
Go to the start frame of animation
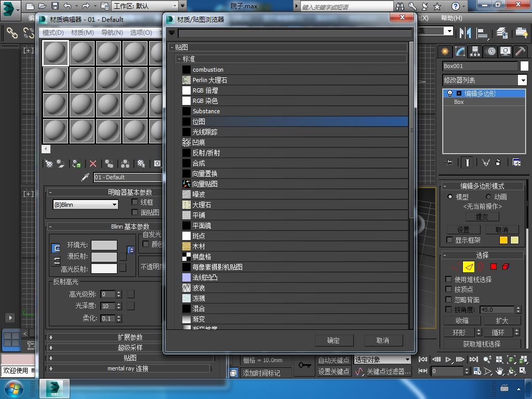click(423, 360)
